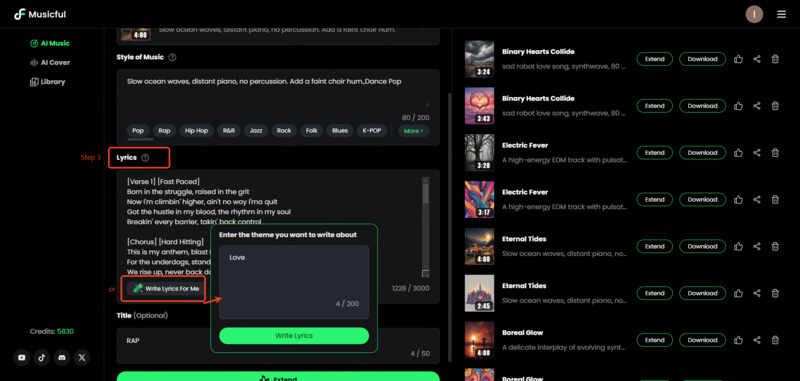Like the Boreal Glow 4:00 track
Viewport: 800px width, 381px height.
click(738, 340)
